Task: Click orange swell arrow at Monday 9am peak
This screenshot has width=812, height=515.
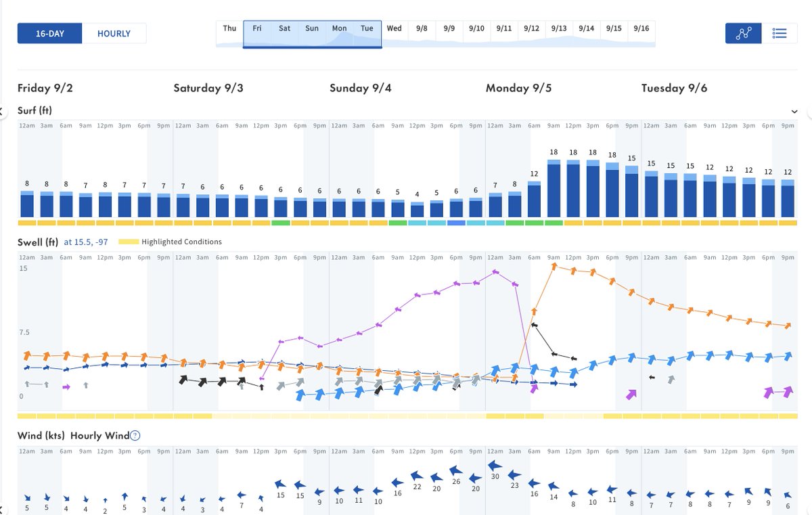Action: [554, 267]
